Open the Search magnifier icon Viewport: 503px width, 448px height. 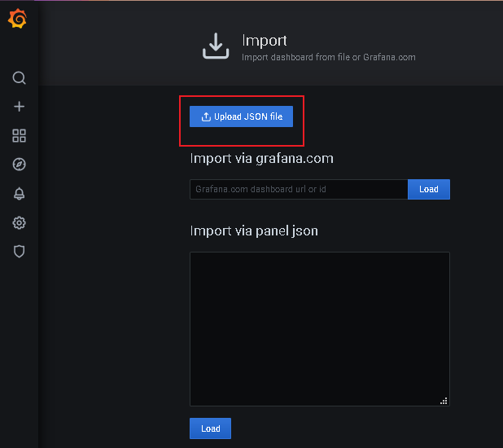click(19, 77)
